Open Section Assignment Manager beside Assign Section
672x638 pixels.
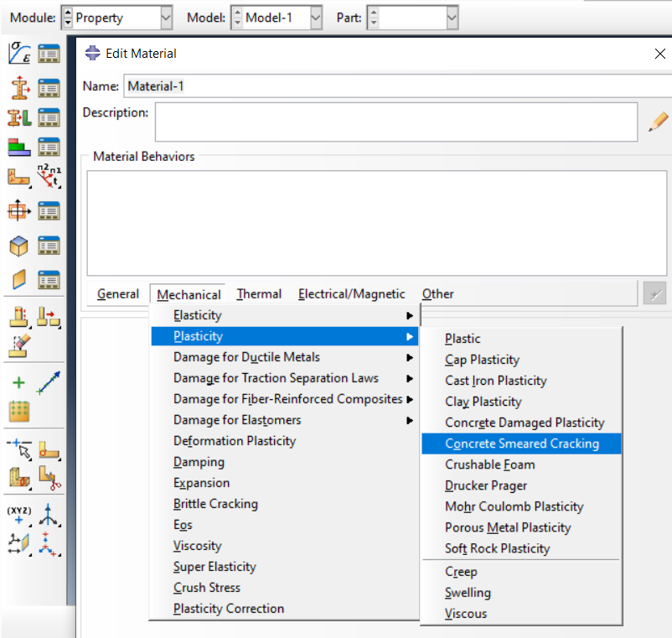coord(49,118)
